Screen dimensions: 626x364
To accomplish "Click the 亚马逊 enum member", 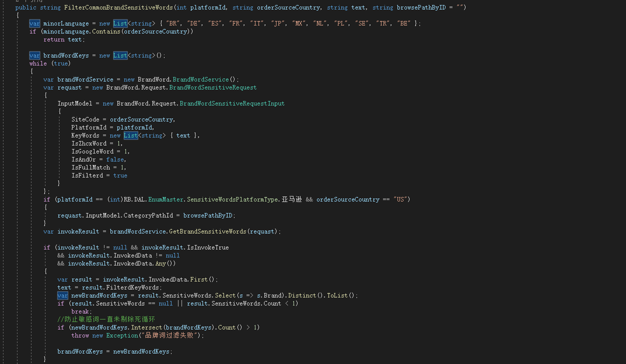I will click(292, 199).
